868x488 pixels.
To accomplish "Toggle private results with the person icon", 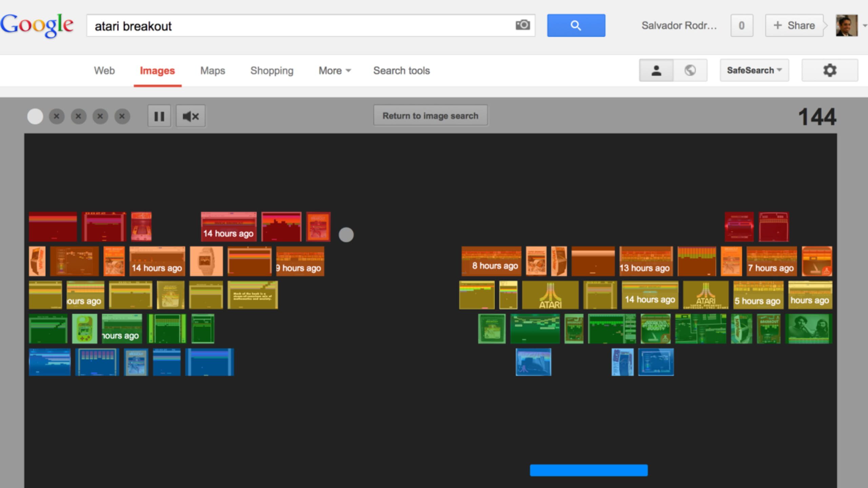I will [656, 70].
